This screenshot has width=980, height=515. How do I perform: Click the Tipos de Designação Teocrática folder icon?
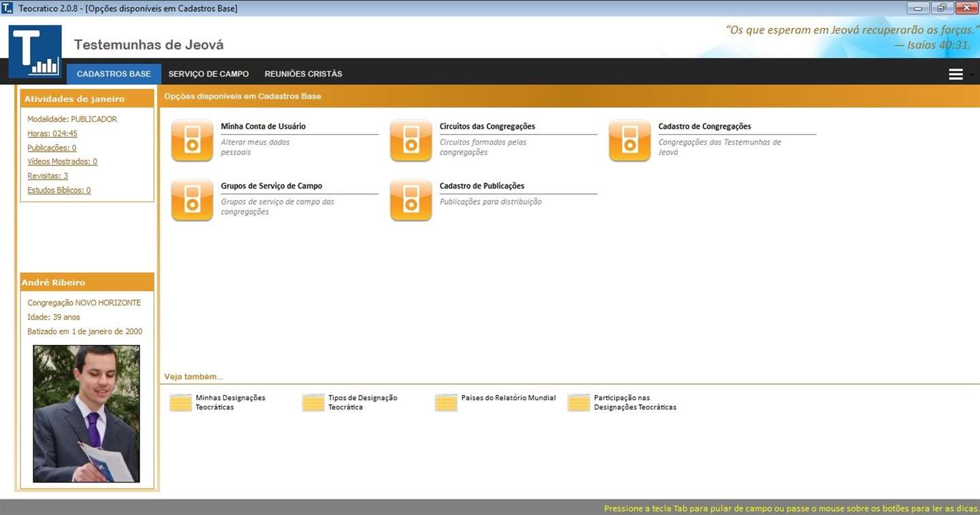click(313, 403)
